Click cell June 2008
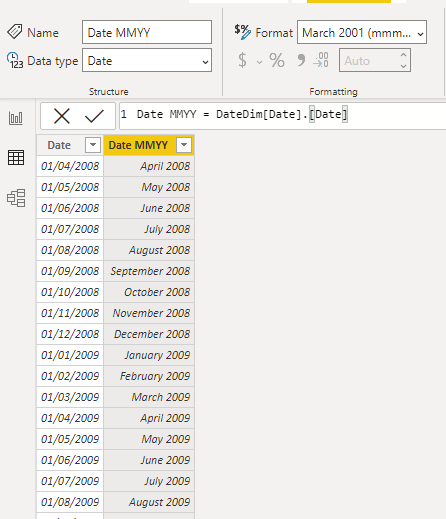The height and width of the screenshot is (519, 446). click(x=149, y=208)
